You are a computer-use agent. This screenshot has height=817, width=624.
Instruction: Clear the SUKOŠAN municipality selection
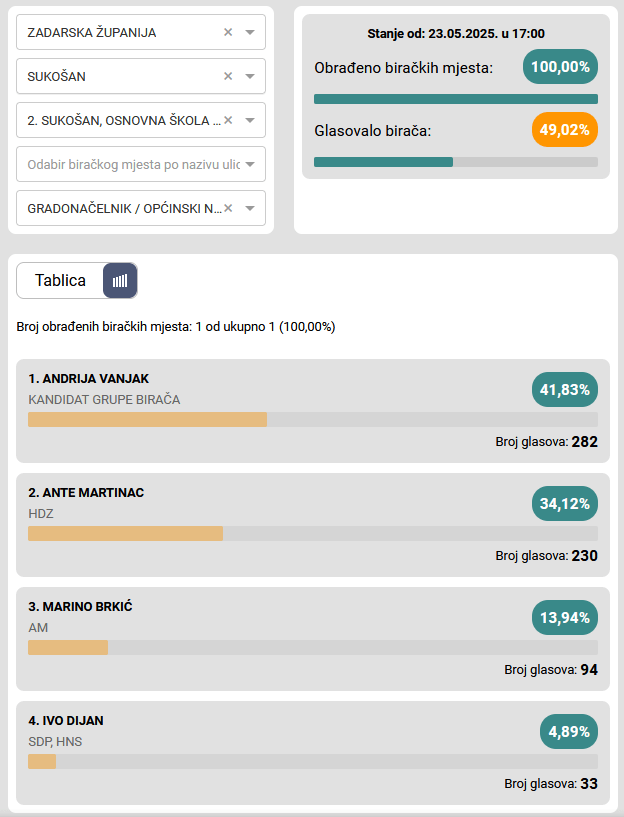point(228,76)
